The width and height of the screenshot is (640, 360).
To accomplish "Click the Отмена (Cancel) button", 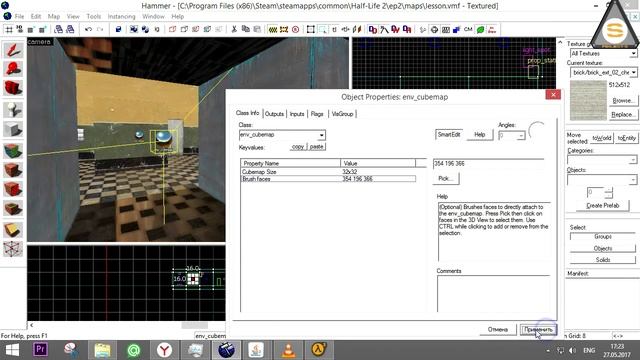I will click(x=498, y=329).
